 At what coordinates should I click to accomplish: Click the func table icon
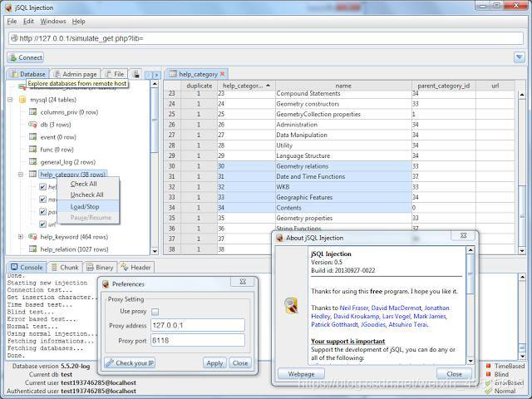(x=33, y=150)
